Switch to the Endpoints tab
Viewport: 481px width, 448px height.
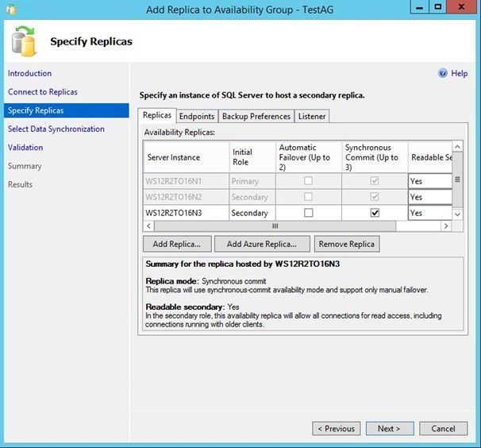click(x=197, y=117)
